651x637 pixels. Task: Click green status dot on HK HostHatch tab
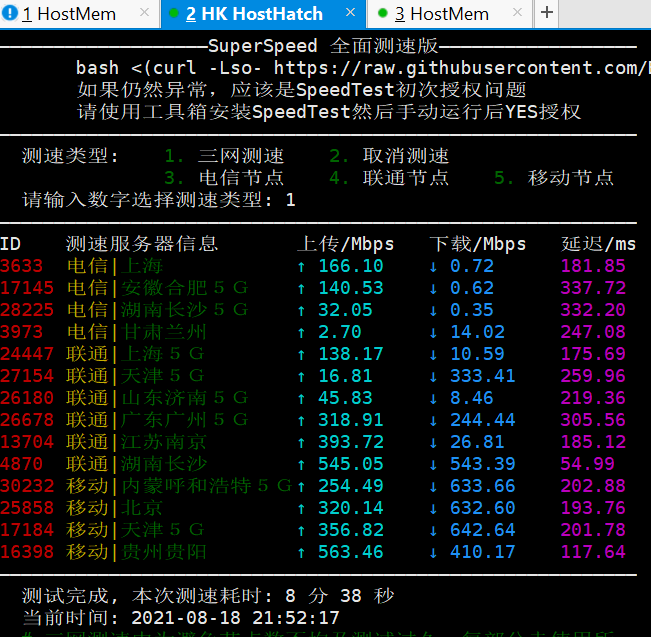click(x=174, y=13)
